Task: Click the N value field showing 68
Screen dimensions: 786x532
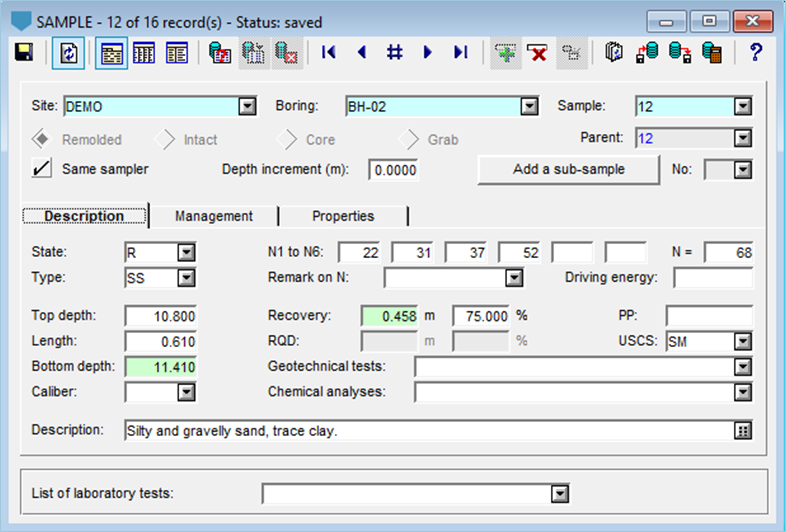Action: 728,252
